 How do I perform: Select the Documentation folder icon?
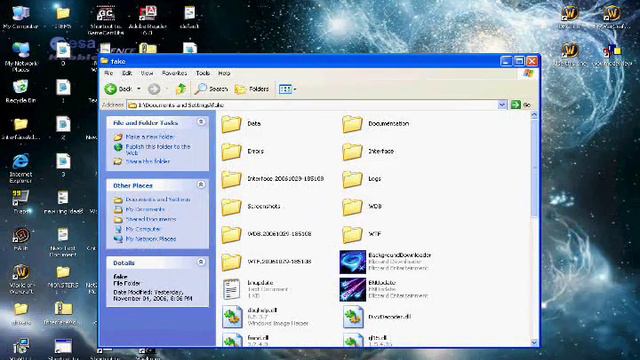tap(352, 124)
